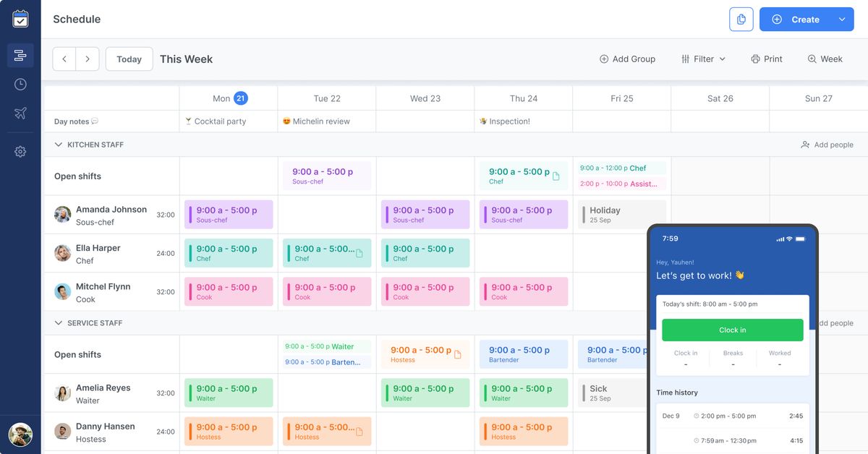Image resolution: width=868 pixels, height=454 pixels.
Task: Go to the previous week arrow
Action: (x=64, y=59)
